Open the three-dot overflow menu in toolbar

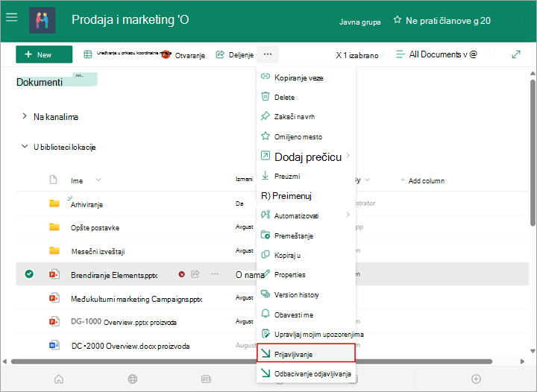click(268, 54)
